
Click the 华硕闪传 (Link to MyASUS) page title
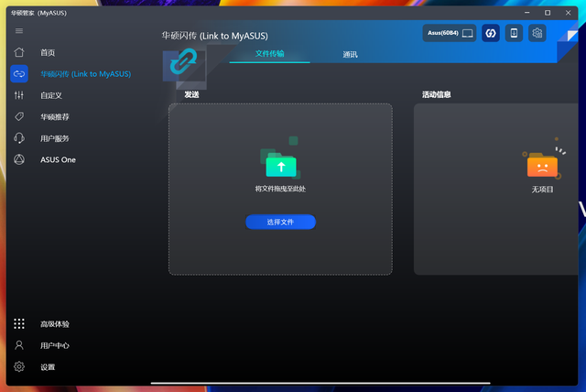click(214, 36)
